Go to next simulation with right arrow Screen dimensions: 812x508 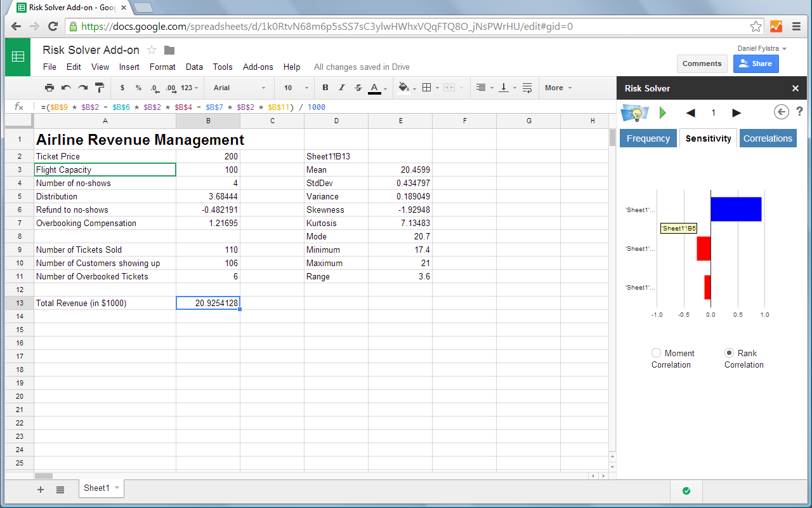point(737,113)
